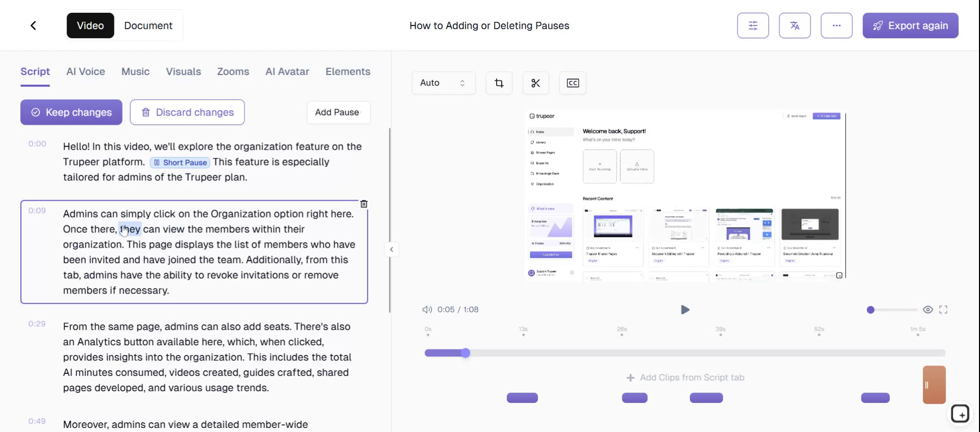Select the last purple zoom clip on timeline
The width and height of the screenshot is (980, 432).
point(875,398)
